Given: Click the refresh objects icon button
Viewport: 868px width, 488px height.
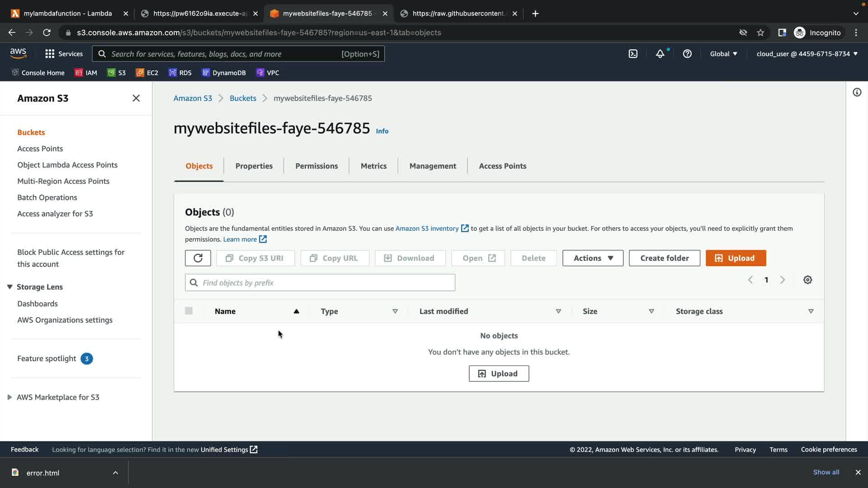Looking at the screenshot, I should point(198,258).
